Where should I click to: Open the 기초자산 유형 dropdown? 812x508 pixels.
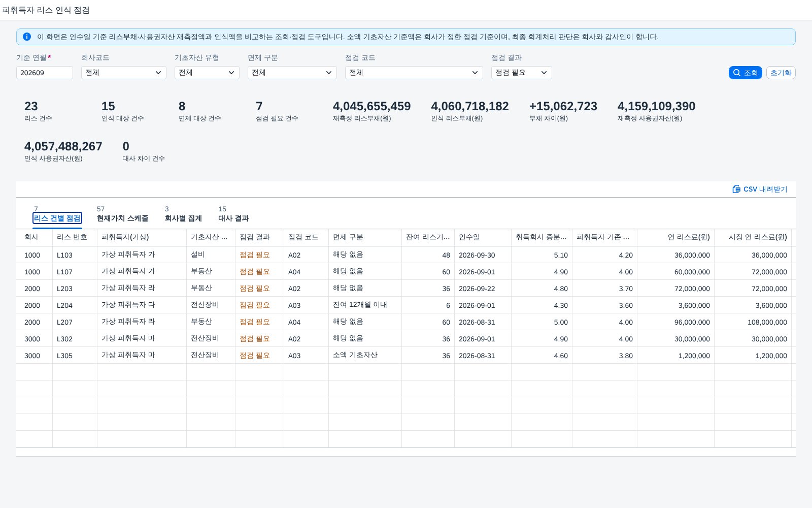207,73
